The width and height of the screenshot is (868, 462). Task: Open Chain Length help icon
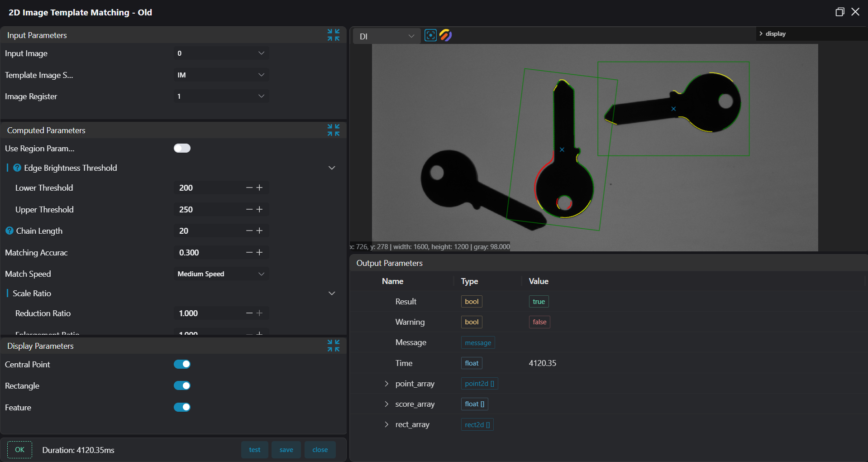[10, 231]
